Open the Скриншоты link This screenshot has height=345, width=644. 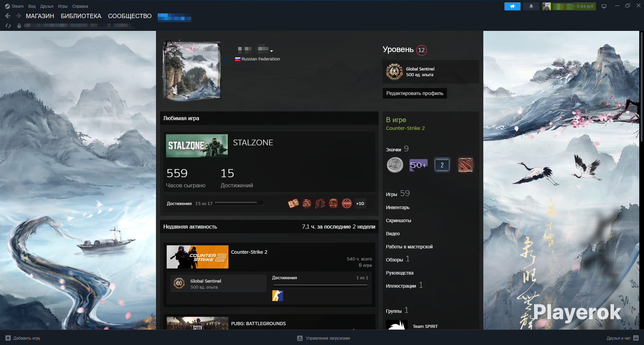[x=399, y=220]
